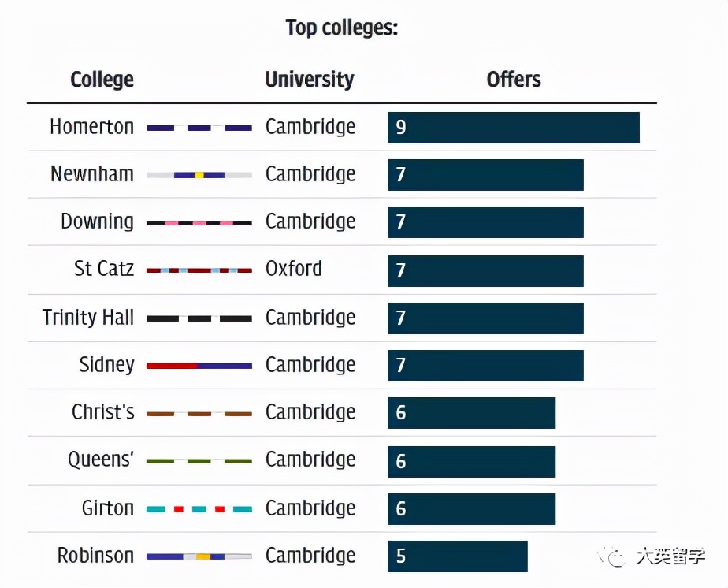Click the St Catz college name
Image resolution: width=728 pixels, height=588 pixels.
(104, 269)
